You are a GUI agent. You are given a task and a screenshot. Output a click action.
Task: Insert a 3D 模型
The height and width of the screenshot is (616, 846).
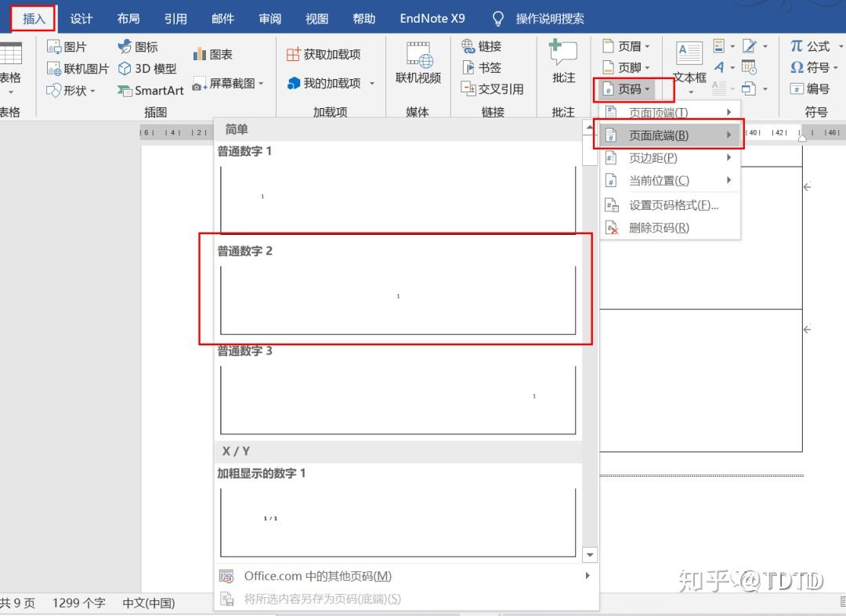click(x=147, y=69)
